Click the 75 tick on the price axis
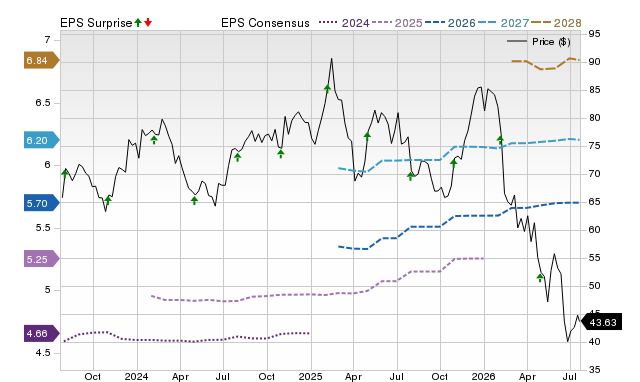640x382 pixels. (594, 146)
